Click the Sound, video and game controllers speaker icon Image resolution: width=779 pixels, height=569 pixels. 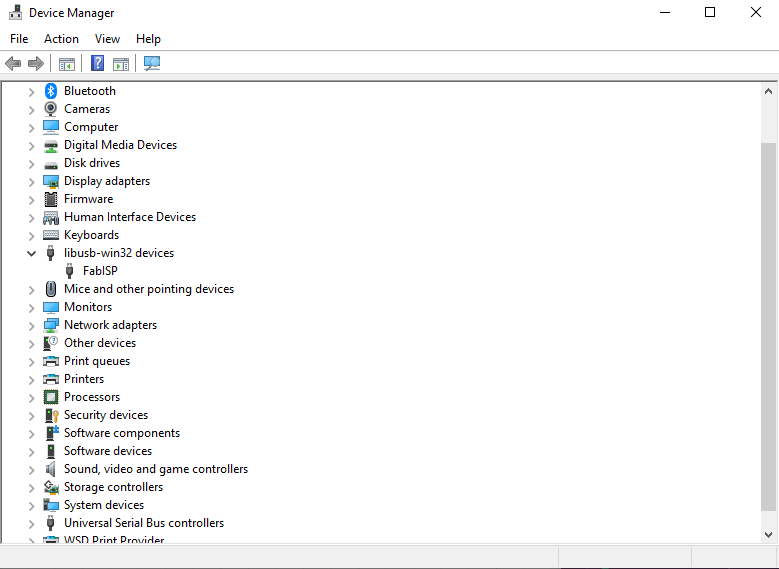coord(51,469)
